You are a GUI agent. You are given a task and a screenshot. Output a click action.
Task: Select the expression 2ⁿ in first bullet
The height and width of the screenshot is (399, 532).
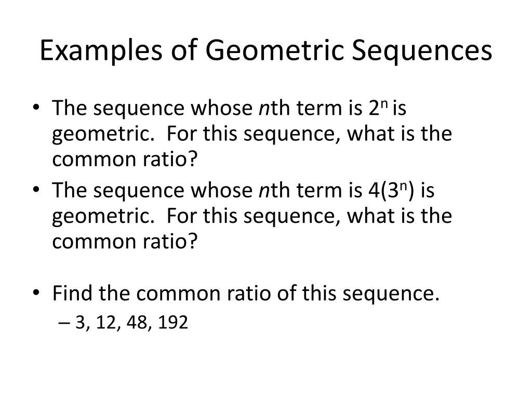pyautogui.click(x=378, y=108)
